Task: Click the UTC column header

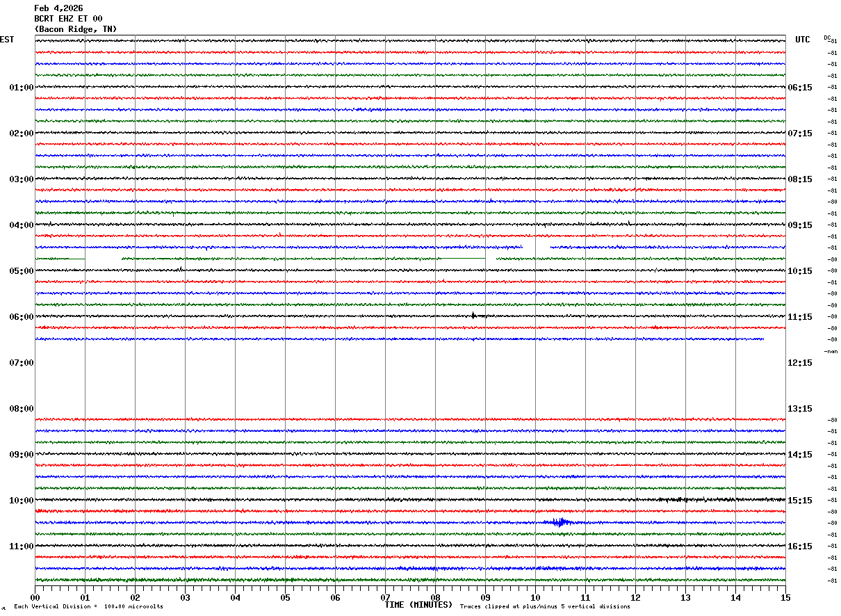Action: pos(803,40)
